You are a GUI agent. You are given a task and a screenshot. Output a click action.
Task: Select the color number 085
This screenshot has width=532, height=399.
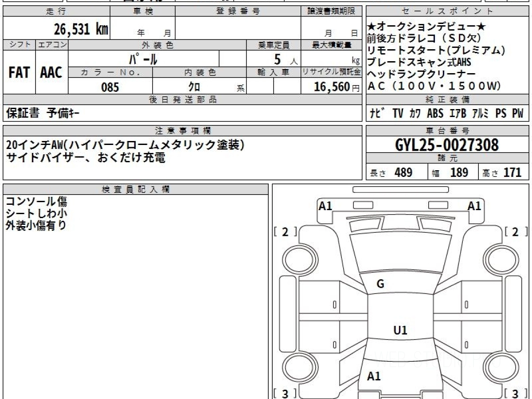click(x=110, y=87)
